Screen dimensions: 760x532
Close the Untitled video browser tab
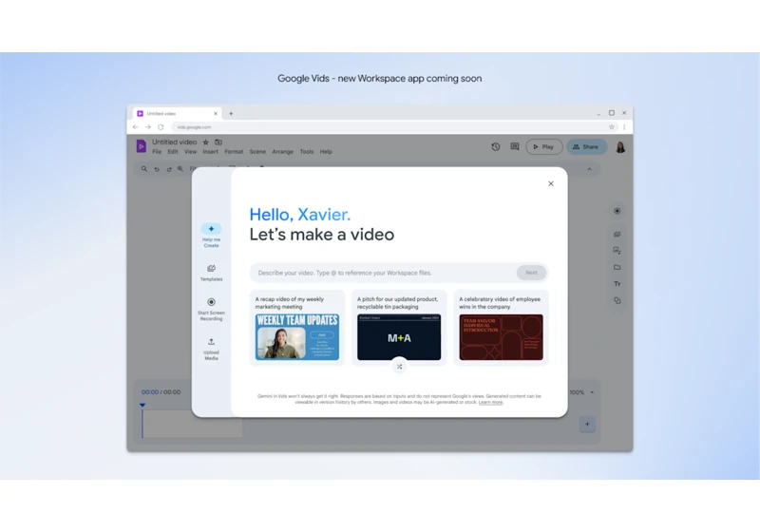216,113
